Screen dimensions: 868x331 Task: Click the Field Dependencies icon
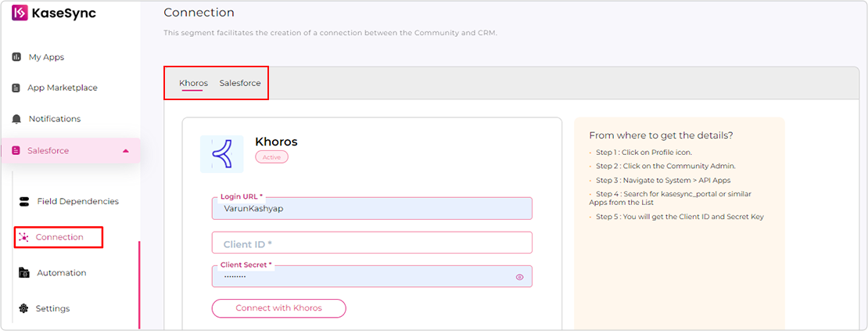[x=23, y=201]
